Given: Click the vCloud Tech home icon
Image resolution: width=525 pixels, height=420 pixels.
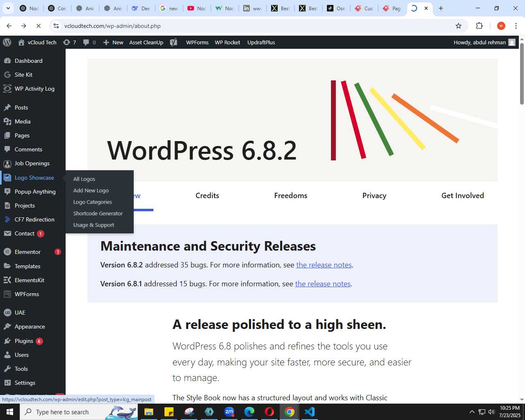Looking at the screenshot, I should pyautogui.click(x=21, y=42).
